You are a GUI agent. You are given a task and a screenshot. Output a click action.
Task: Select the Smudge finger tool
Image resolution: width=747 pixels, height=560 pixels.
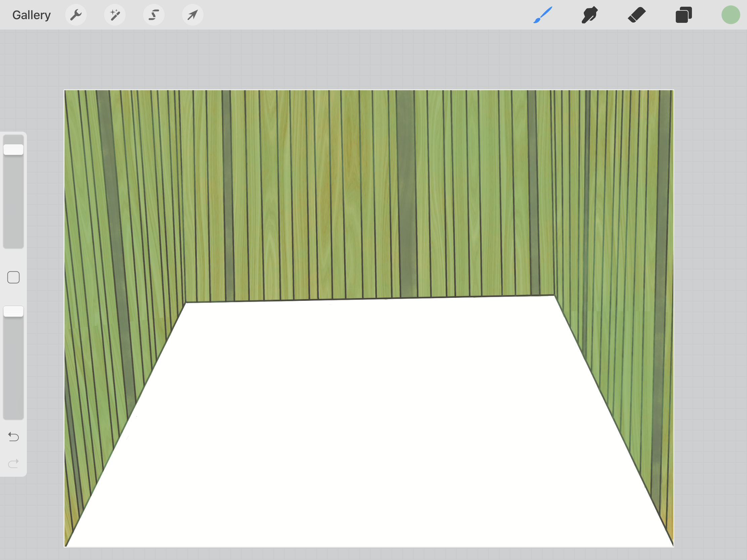pyautogui.click(x=589, y=15)
